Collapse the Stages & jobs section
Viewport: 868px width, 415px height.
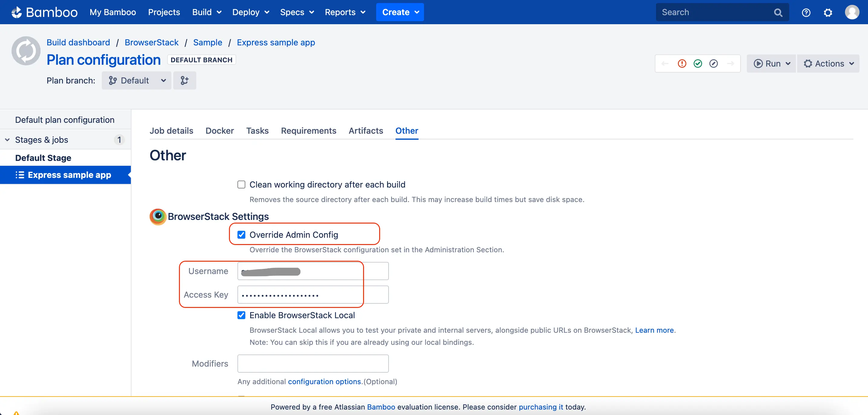pos(7,140)
